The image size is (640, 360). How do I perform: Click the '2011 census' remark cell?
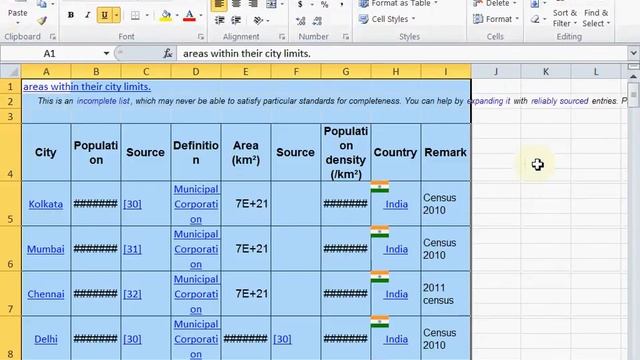[x=446, y=293]
